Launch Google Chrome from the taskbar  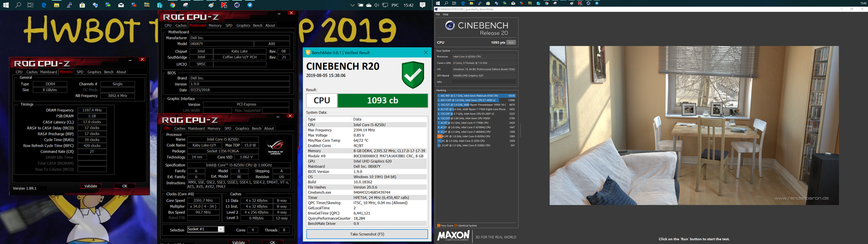click(173, 5)
